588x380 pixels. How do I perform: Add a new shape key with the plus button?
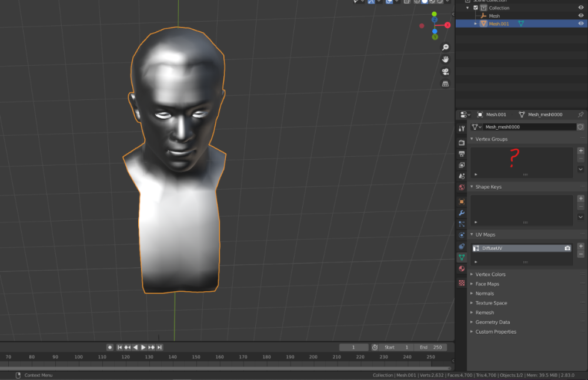coord(580,198)
